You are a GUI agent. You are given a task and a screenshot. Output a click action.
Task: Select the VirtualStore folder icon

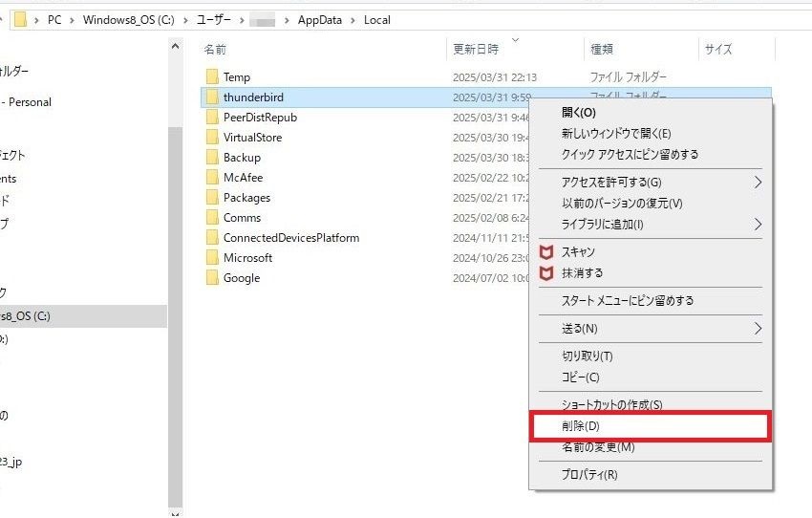coord(212,138)
